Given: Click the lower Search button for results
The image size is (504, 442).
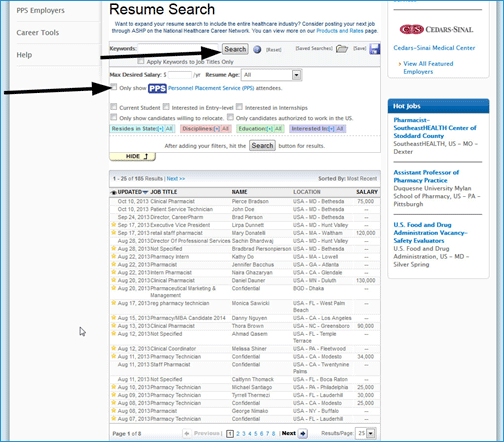Looking at the screenshot, I should click(x=262, y=146).
